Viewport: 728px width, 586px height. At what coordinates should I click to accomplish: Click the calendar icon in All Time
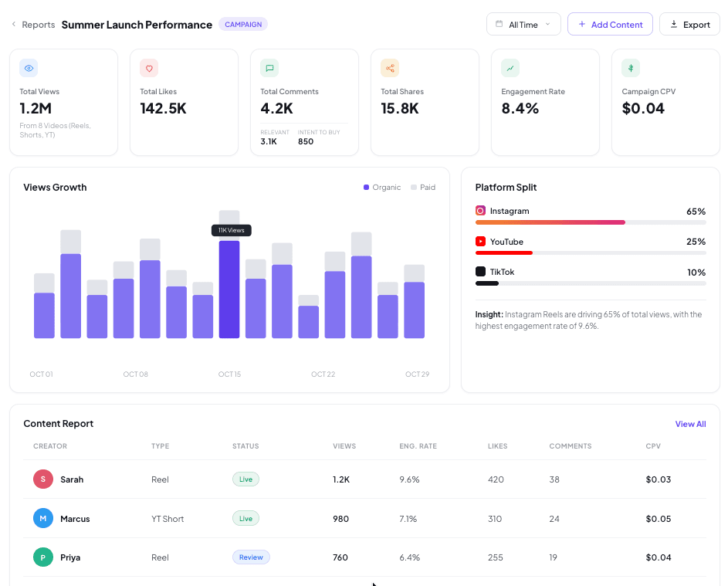point(499,24)
